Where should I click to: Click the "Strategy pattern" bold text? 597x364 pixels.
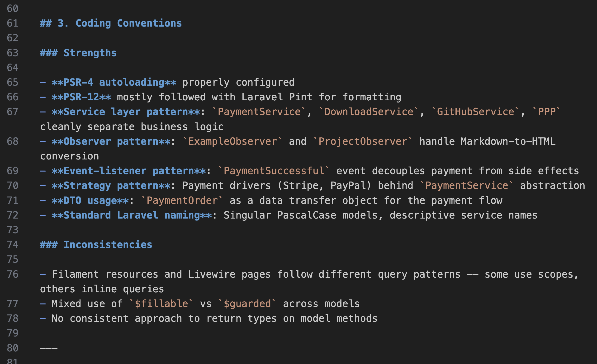click(x=111, y=186)
